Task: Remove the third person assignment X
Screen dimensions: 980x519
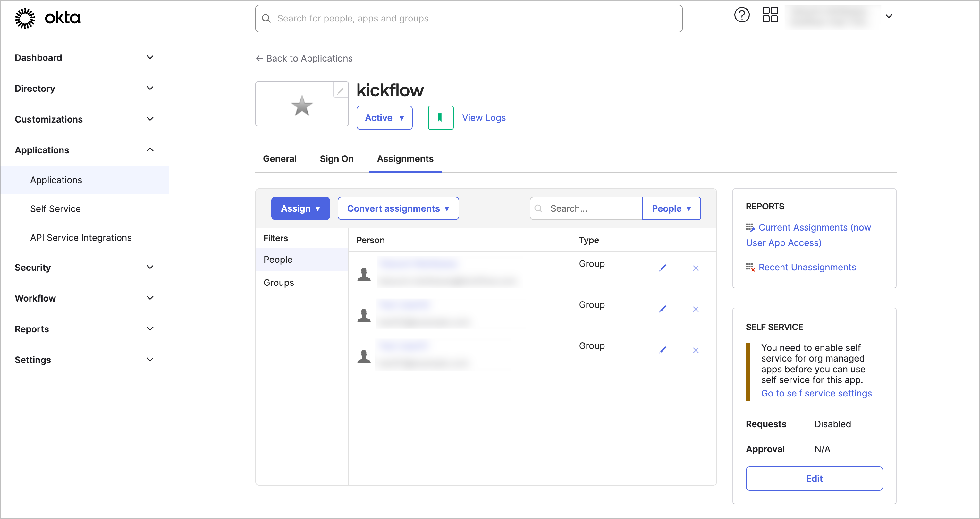Action: pyautogui.click(x=696, y=351)
